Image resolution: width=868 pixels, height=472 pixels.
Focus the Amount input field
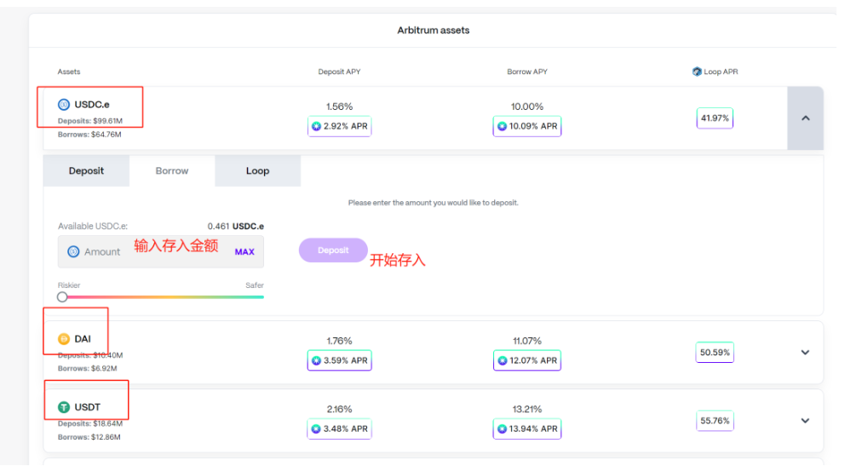coord(161,251)
